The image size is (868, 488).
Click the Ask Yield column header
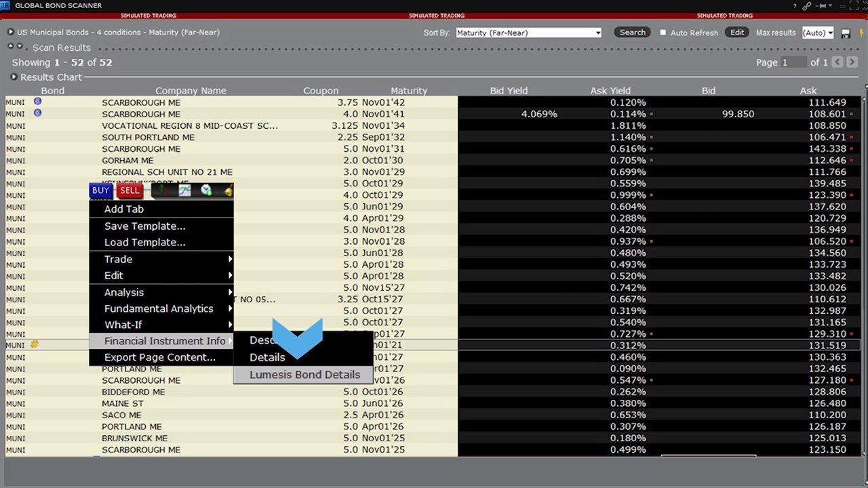pos(610,90)
